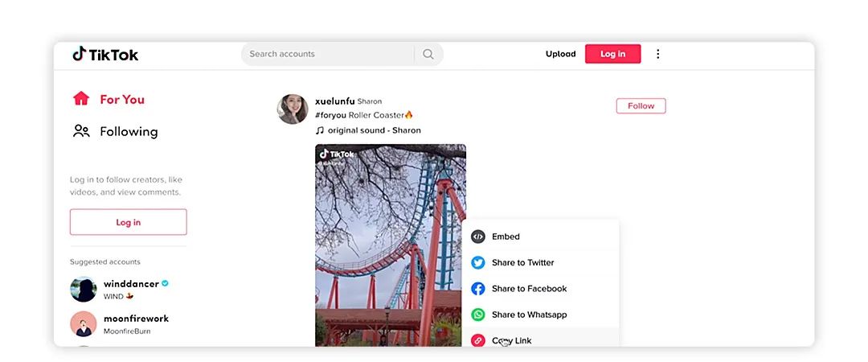Click the red Log in button in header
The height and width of the screenshot is (362, 868).
tap(612, 54)
